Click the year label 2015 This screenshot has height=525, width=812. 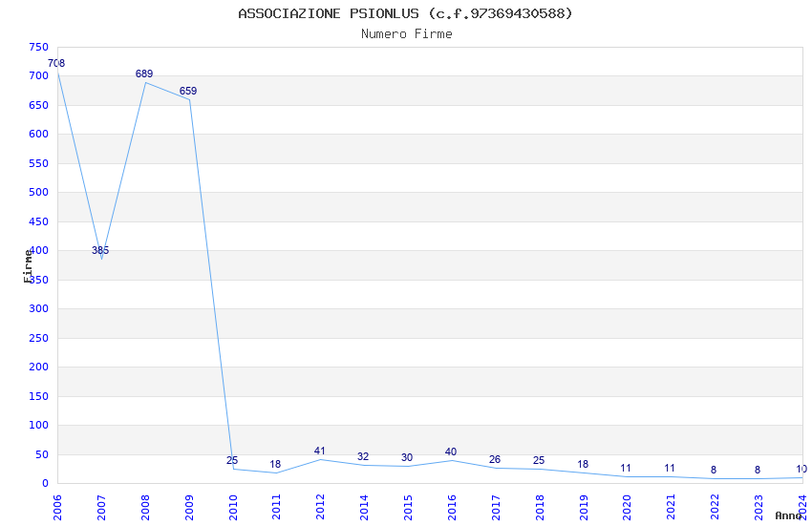(x=408, y=508)
